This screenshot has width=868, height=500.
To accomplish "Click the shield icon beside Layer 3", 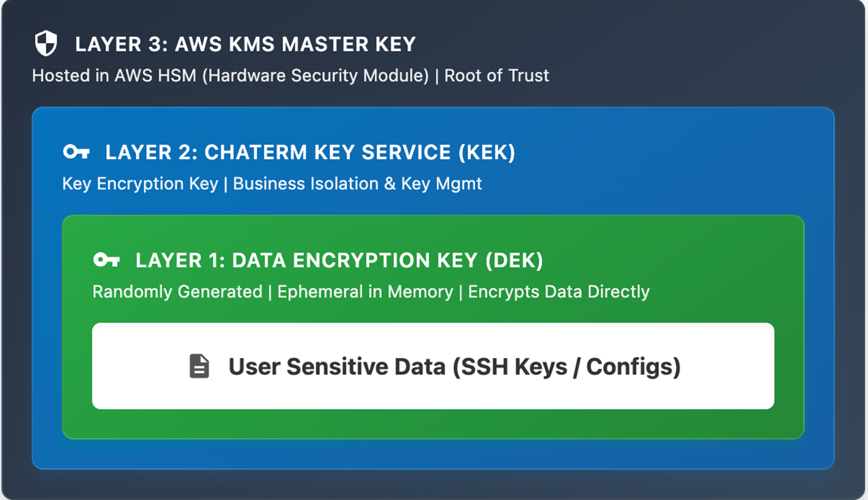I will click(46, 44).
